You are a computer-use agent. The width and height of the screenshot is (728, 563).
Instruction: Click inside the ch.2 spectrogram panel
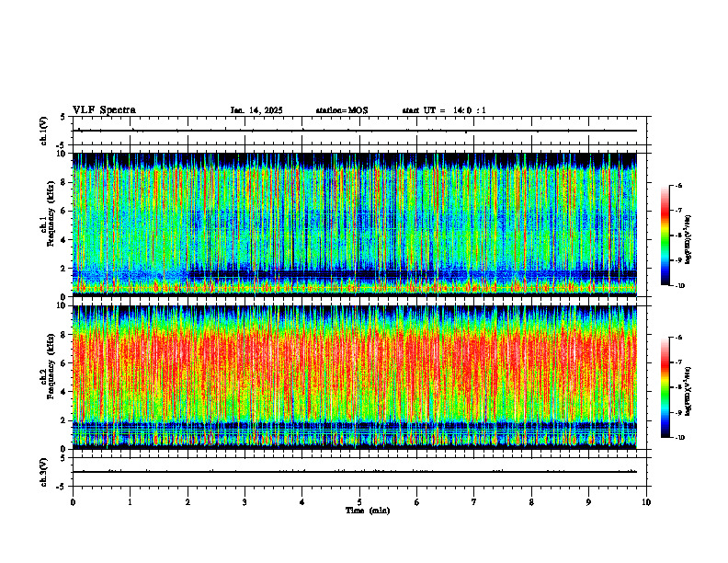[x=355, y=377]
